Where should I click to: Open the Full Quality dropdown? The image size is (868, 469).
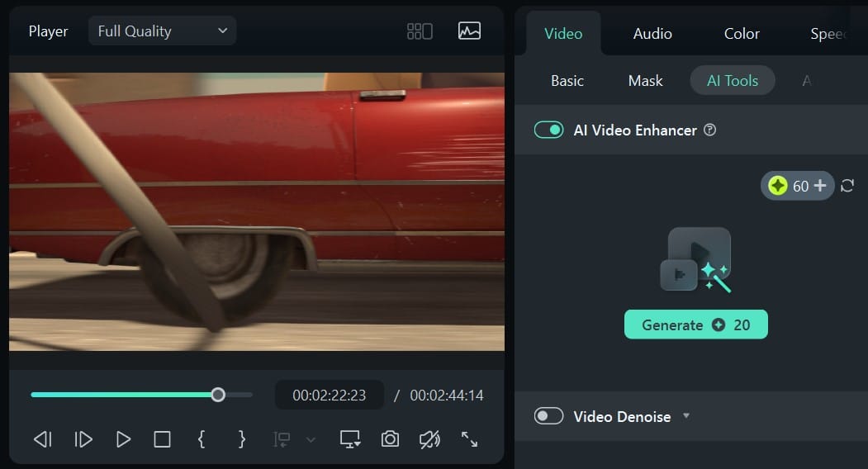[x=162, y=31]
